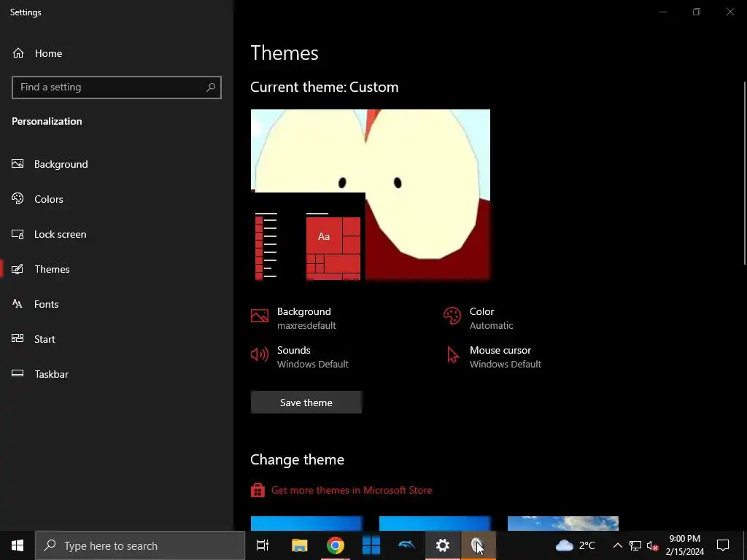Click the Home house icon
The height and width of the screenshot is (560, 747).
[x=18, y=53]
